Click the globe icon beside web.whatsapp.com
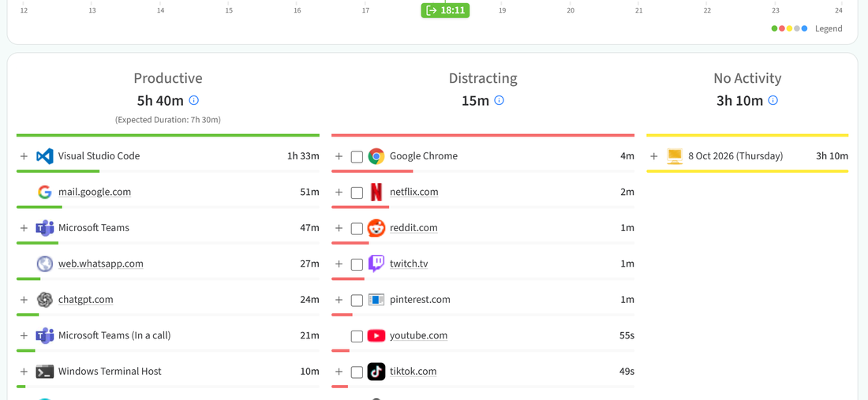This screenshot has width=868, height=400. pos(45,264)
